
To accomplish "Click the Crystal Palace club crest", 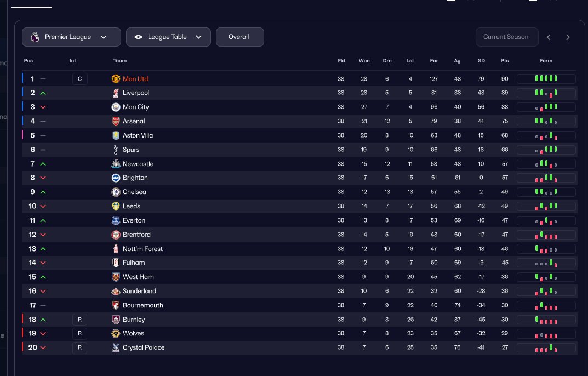I will click(x=116, y=347).
